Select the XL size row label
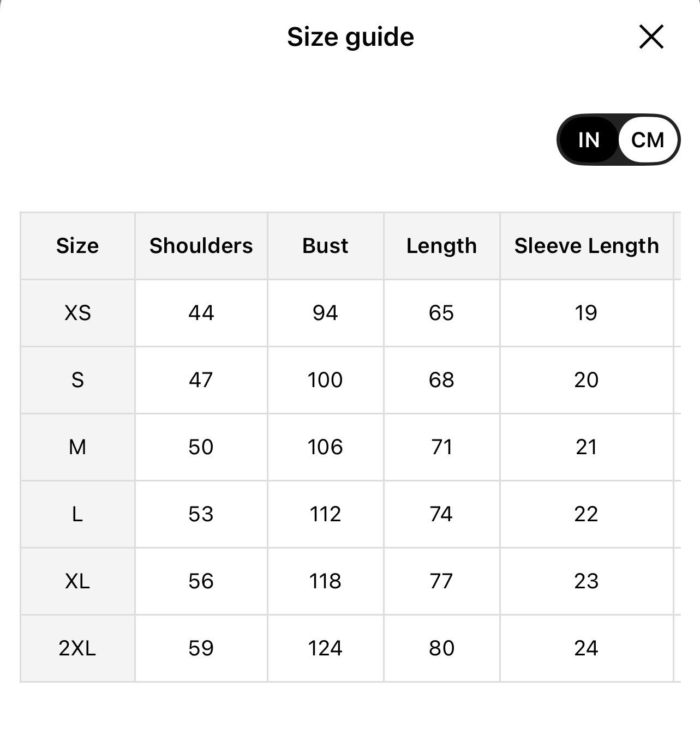 point(77,581)
